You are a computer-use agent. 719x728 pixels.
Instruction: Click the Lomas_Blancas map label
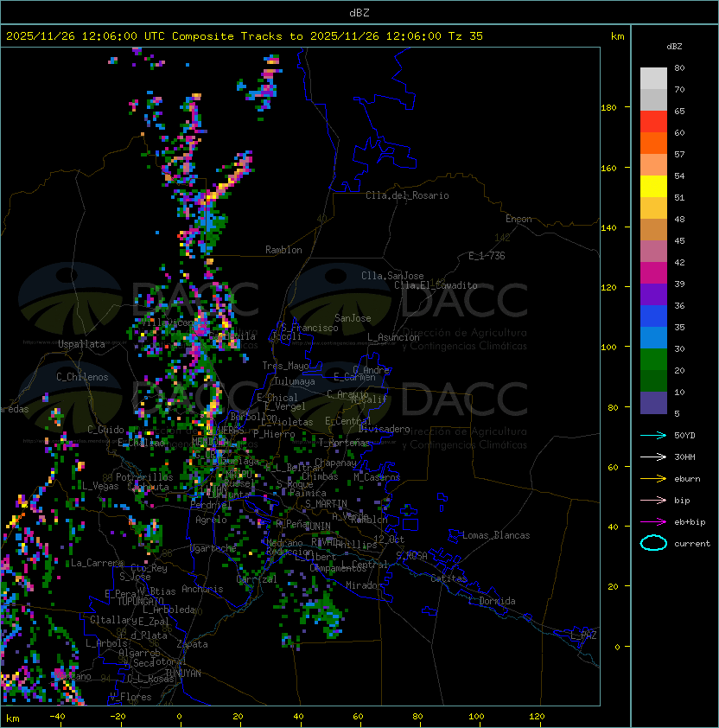click(496, 535)
